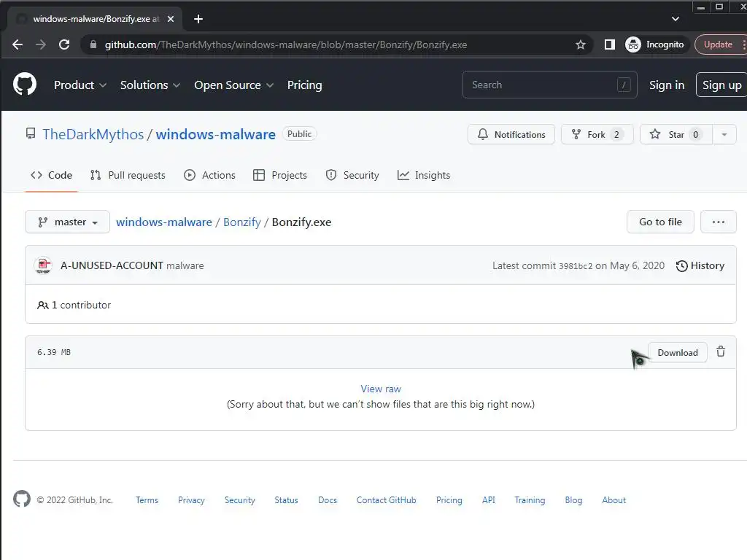Screen dimensions: 747x560
Task: Click A-UNUSED-ACCOUNT avatar image
Action: [x=43, y=265]
